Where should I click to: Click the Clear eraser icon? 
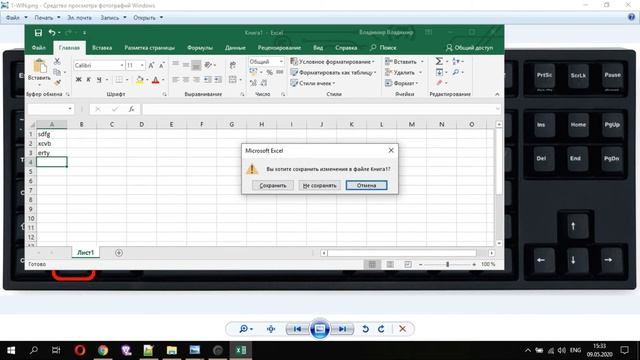tap(439, 83)
